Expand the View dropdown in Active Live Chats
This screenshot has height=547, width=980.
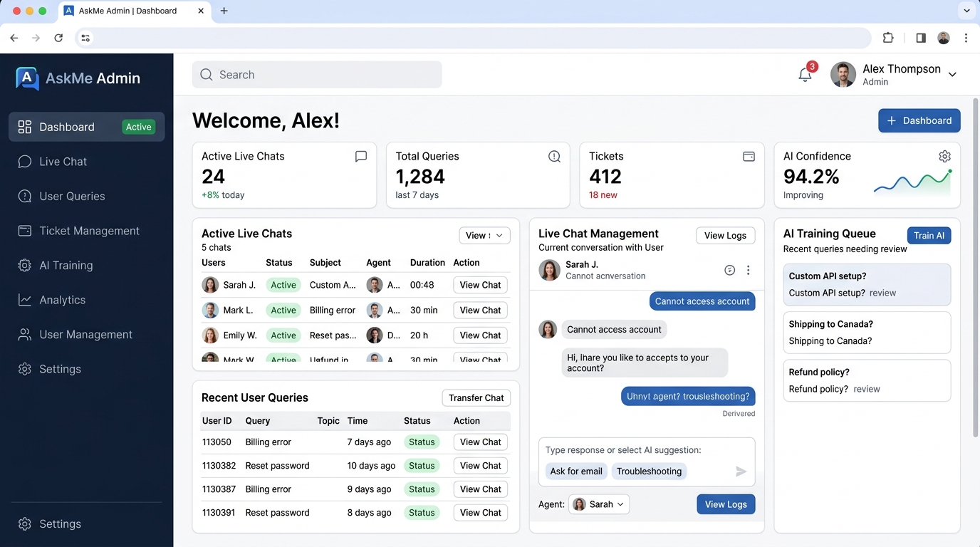click(x=484, y=235)
